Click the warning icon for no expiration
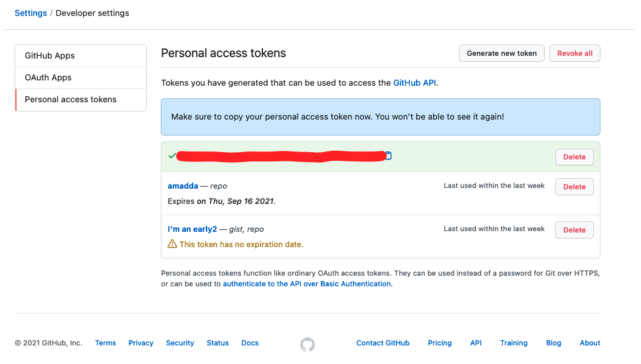The image size is (641, 364). point(173,244)
